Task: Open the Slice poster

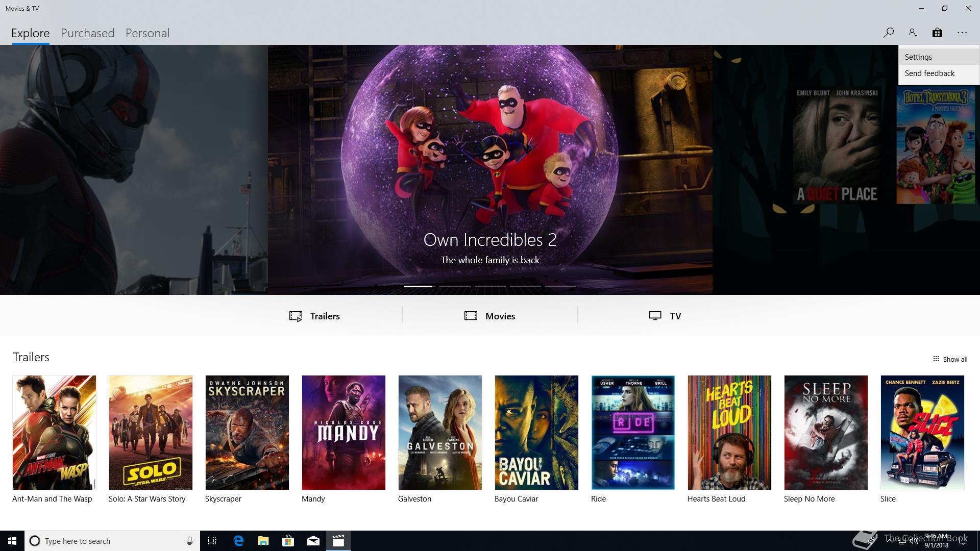Action: coord(922,433)
